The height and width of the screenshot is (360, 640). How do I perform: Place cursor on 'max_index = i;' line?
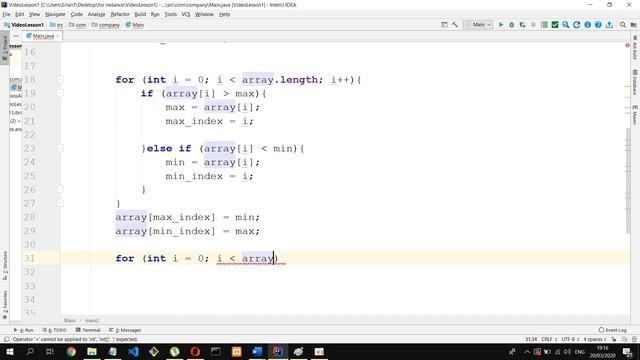click(x=209, y=121)
